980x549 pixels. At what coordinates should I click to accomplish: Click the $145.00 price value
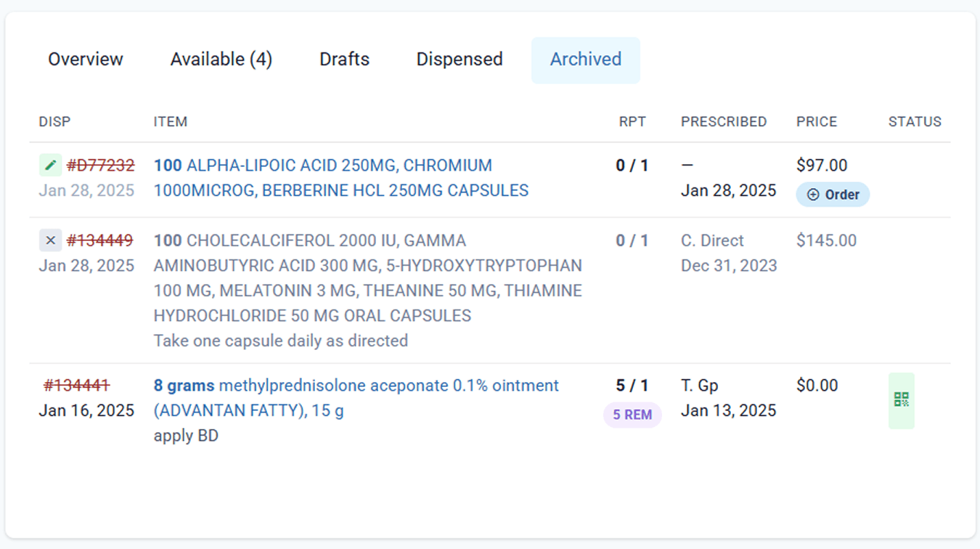point(826,240)
